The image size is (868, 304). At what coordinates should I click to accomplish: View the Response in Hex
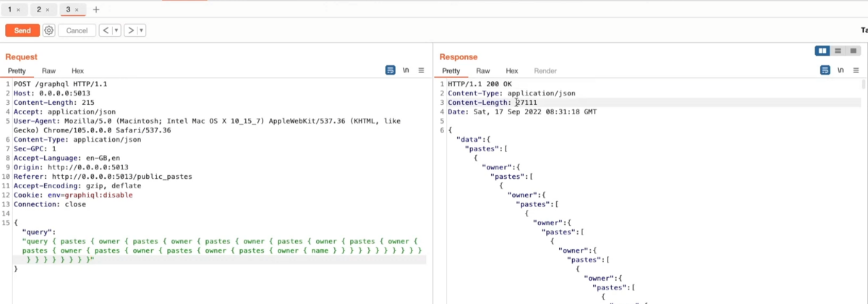(511, 71)
